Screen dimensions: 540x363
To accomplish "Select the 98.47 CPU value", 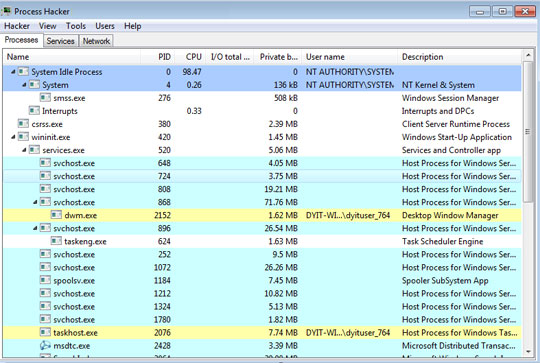I will tap(192, 72).
